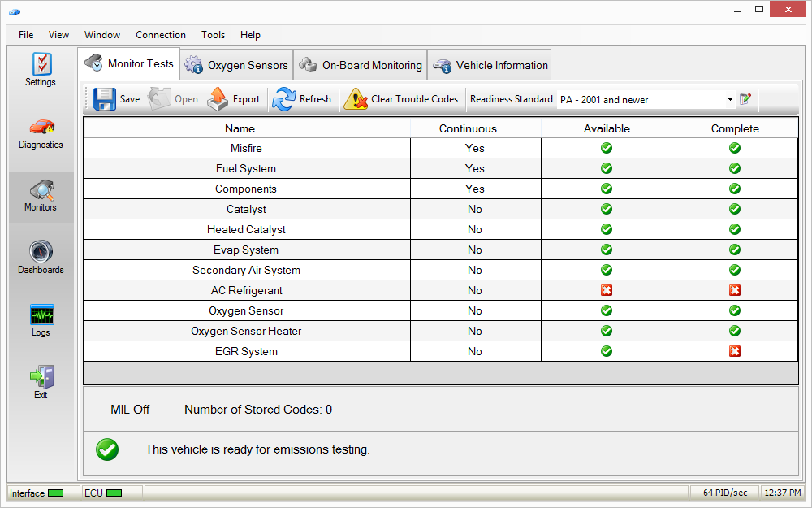Switch to On-Board Monitoring tab
812x508 pixels.
point(360,65)
